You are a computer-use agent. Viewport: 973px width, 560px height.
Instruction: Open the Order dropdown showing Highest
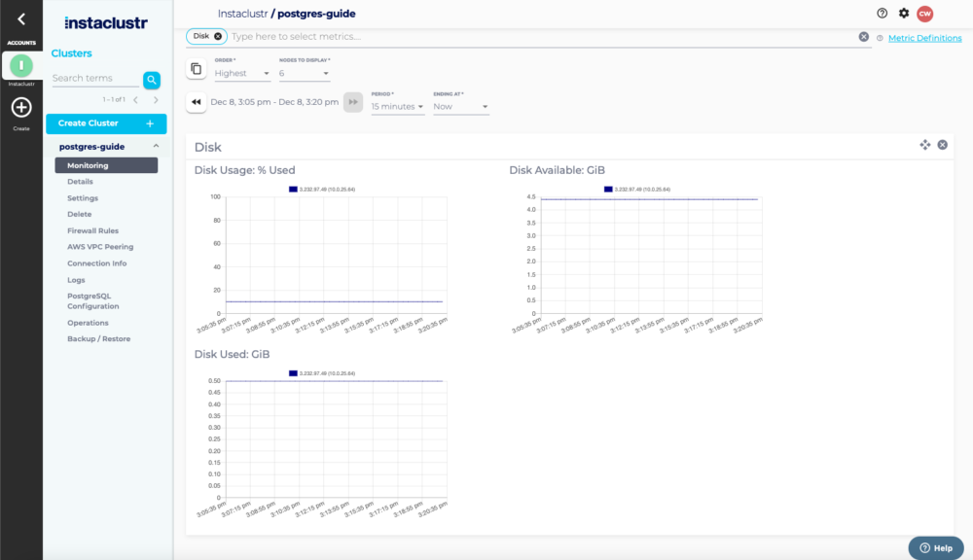(x=242, y=72)
